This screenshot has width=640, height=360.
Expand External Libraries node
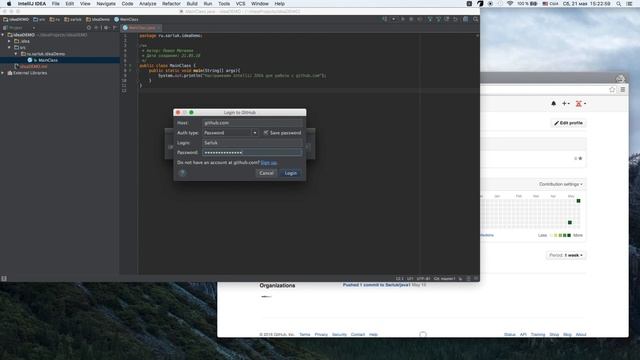3,73
